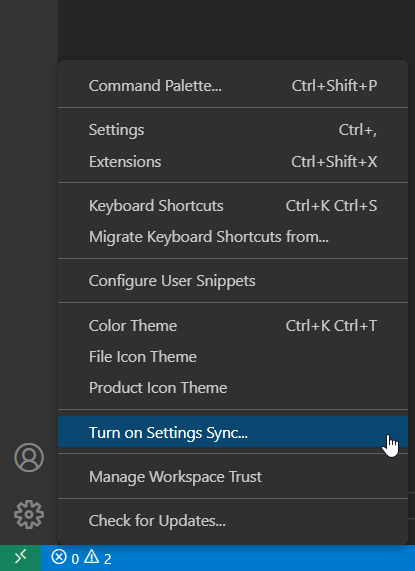
Task: Open Command Palette... from the menu
Action: (x=233, y=86)
